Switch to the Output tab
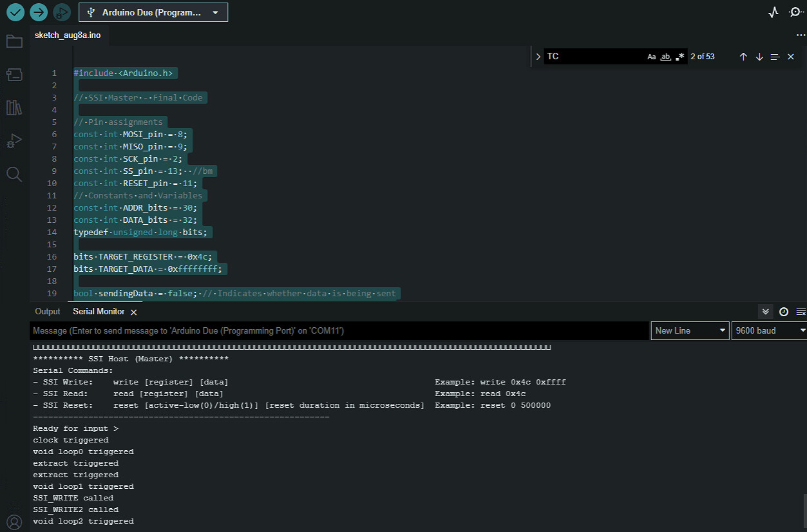Screen dimensions: 807x532 tap(48, 312)
